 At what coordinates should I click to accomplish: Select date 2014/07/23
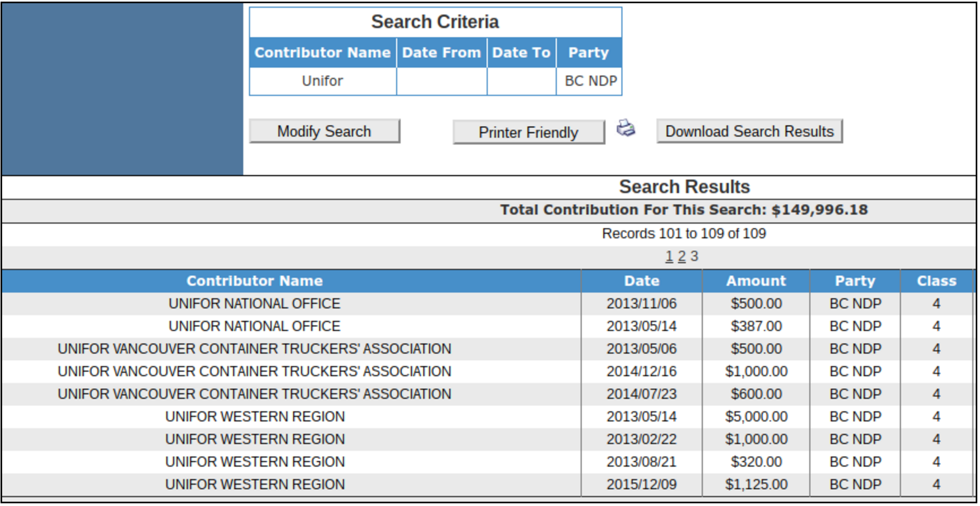641,394
